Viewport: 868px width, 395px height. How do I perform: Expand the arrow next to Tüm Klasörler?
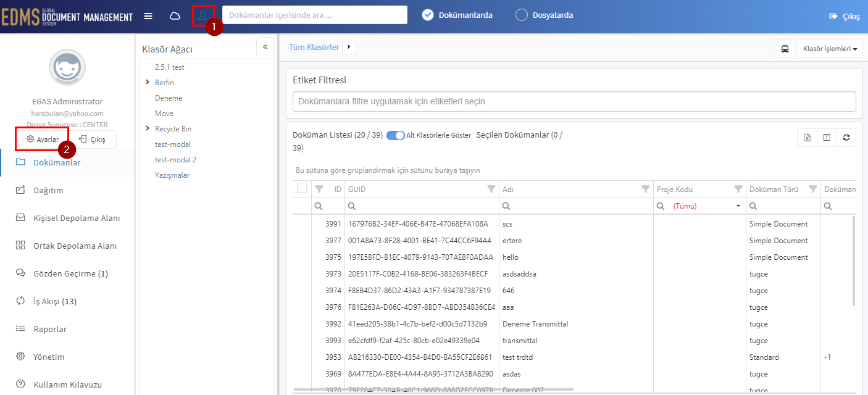[x=349, y=47]
